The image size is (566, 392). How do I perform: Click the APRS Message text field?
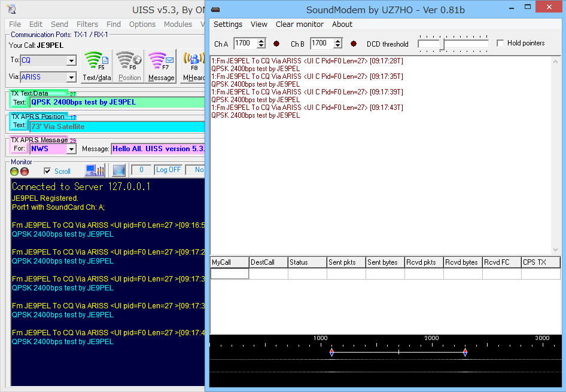click(158, 149)
